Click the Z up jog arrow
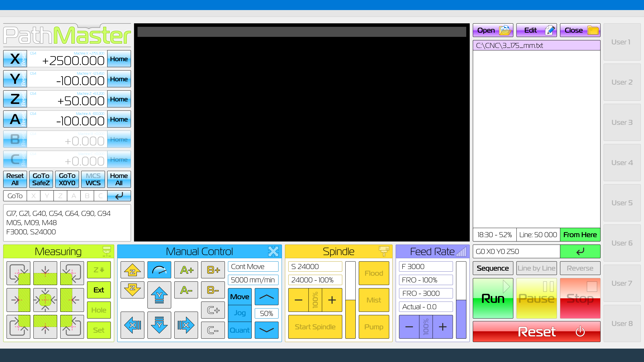Screen dimensions: 644x362 132,270
